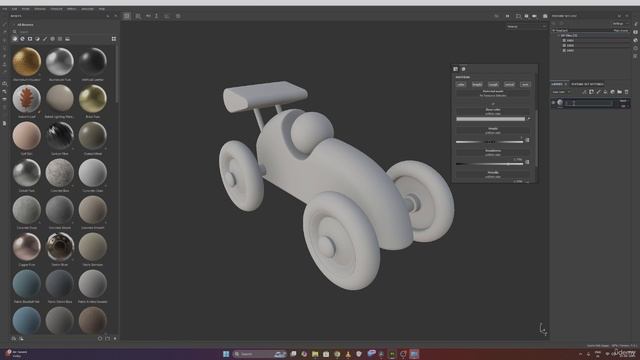Image resolution: width=640 pixels, height=360 pixels.
Task: Close the Layers tab with its x
Action: (x=566, y=84)
